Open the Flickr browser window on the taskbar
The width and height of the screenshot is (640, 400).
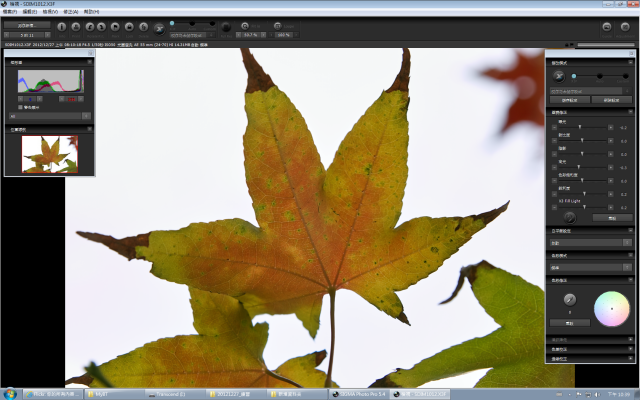tap(53, 394)
